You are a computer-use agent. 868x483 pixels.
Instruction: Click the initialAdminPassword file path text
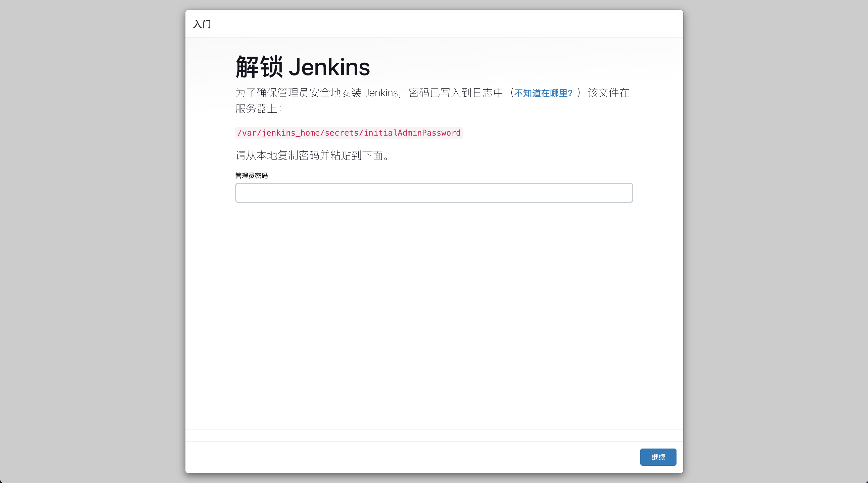point(348,133)
